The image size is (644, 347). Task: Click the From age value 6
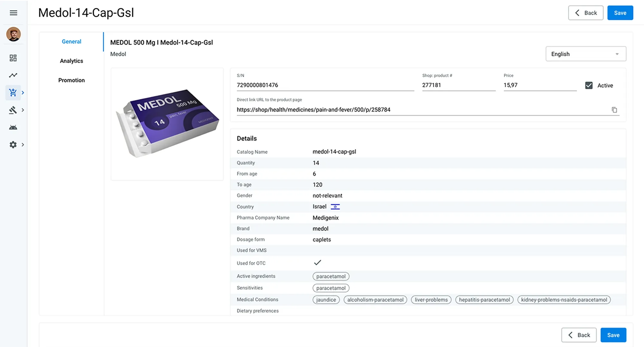pos(314,174)
